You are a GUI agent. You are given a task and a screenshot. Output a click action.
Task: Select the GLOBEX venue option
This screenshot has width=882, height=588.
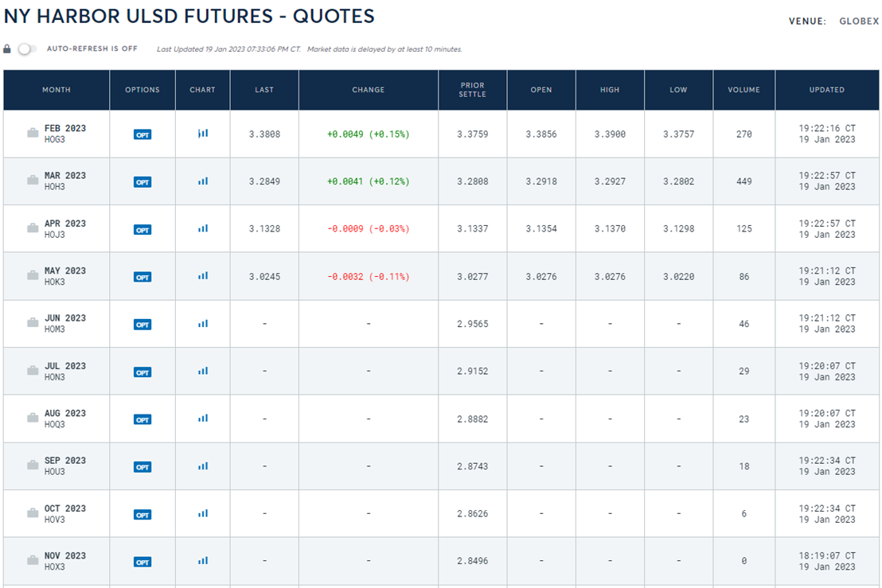[858, 21]
